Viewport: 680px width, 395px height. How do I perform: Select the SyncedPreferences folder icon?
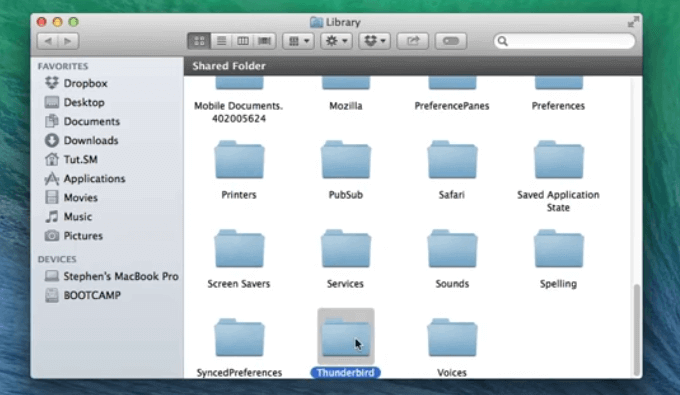coord(239,337)
